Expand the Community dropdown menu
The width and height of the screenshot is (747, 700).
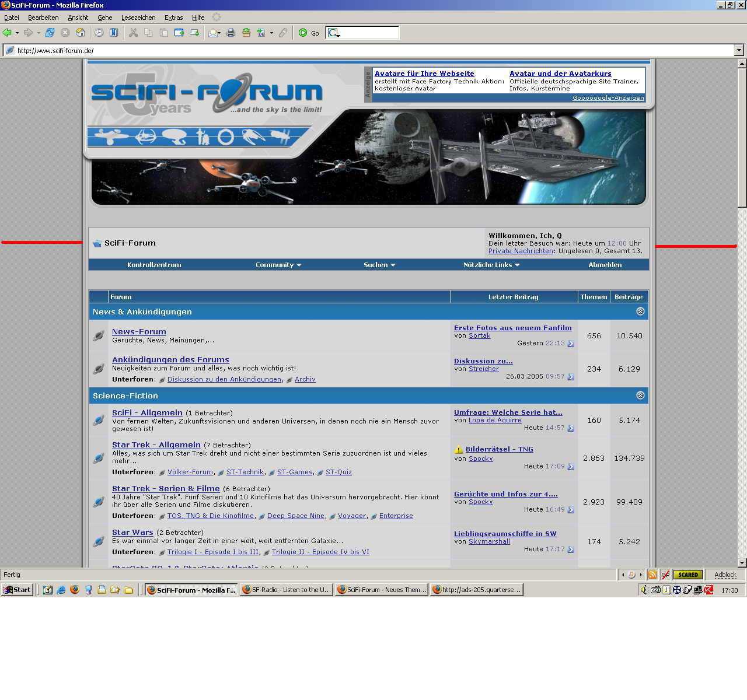point(278,265)
